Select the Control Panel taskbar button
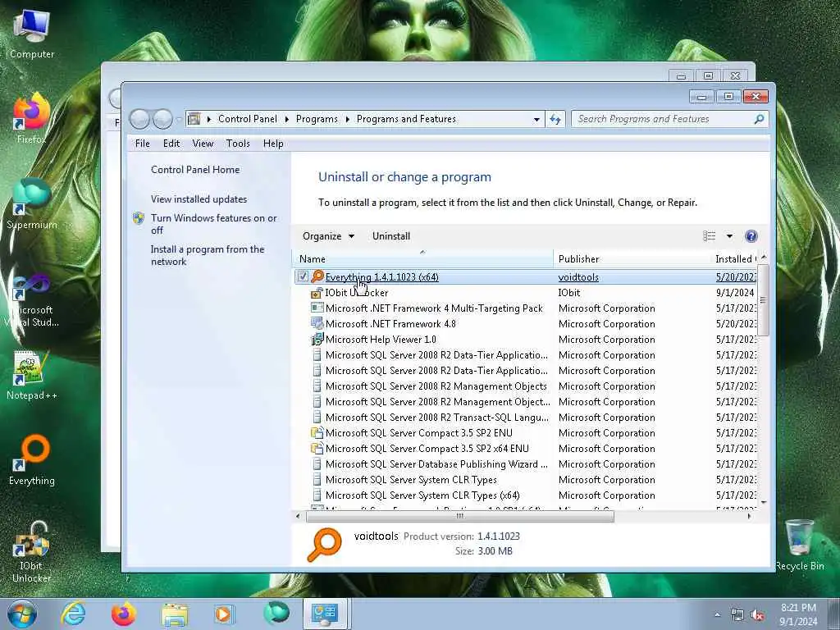The width and height of the screenshot is (840, 630). point(326,614)
